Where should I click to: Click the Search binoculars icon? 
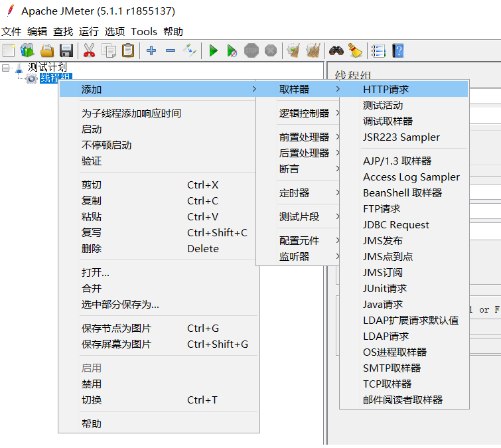pyautogui.click(x=336, y=50)
